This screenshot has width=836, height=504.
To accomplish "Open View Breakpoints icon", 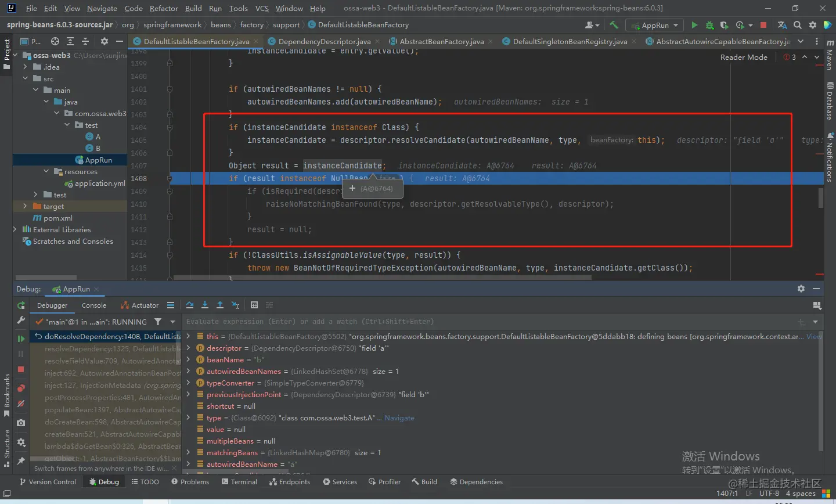I will pyautogui.click(x=21, y=387).
